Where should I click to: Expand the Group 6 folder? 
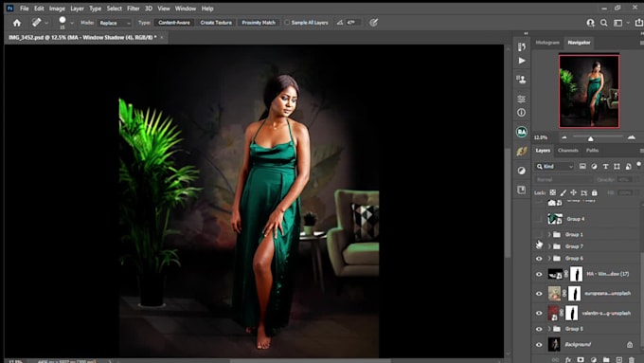[x=549, y=258]
